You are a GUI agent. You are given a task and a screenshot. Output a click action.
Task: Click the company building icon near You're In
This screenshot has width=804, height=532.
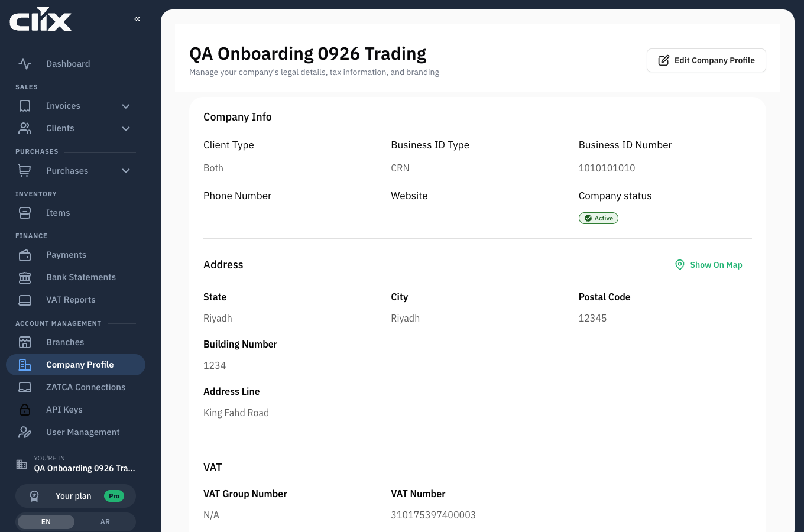tap(22, 464)
